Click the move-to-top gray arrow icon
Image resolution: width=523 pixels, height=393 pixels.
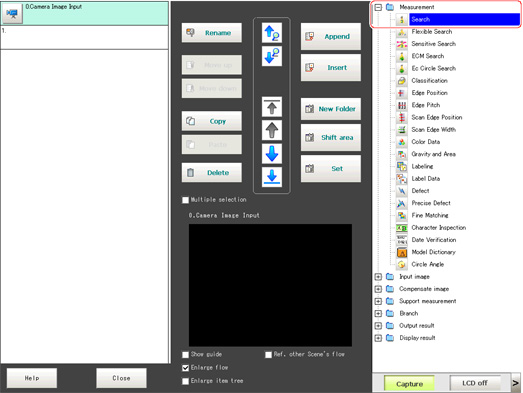click(272, 107)
